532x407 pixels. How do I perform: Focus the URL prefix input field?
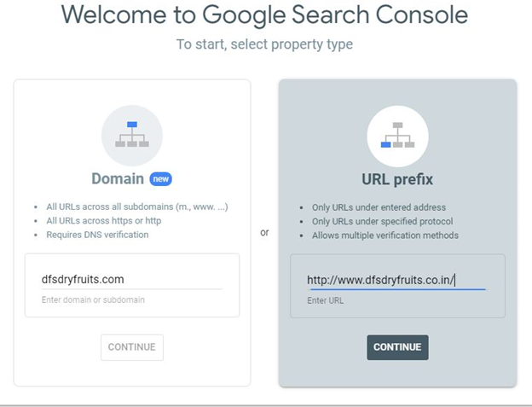click(397, 281)
